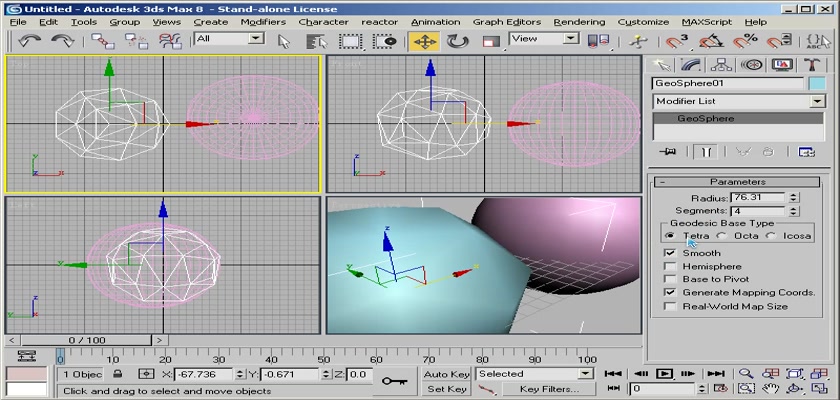Click the object color swatch beside GeoSphere01

pyautogui.click(x=817, y=84)
